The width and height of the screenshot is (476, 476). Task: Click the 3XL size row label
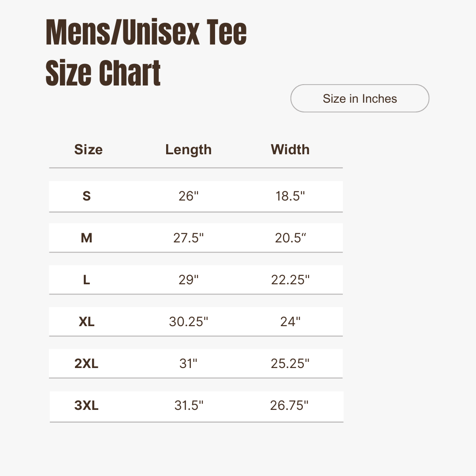tap(86, 405)
